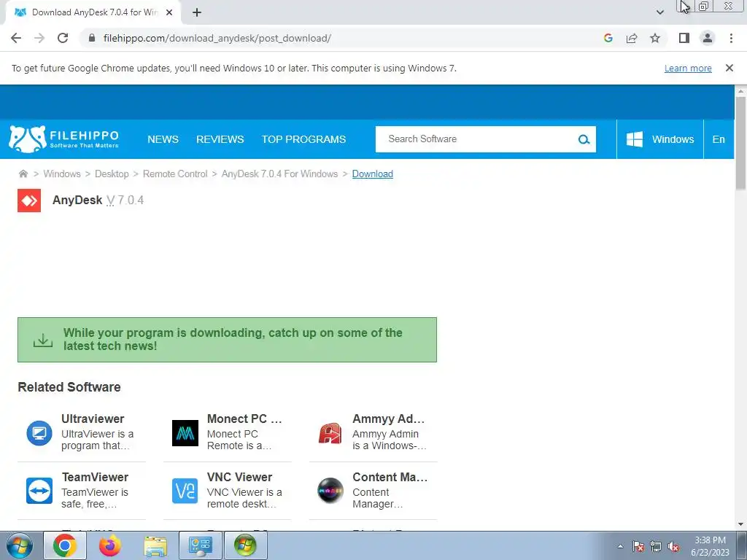The image size is (747, 560).
Task: Bookmark this page with the star icon
Action: (x=655, y=38)
